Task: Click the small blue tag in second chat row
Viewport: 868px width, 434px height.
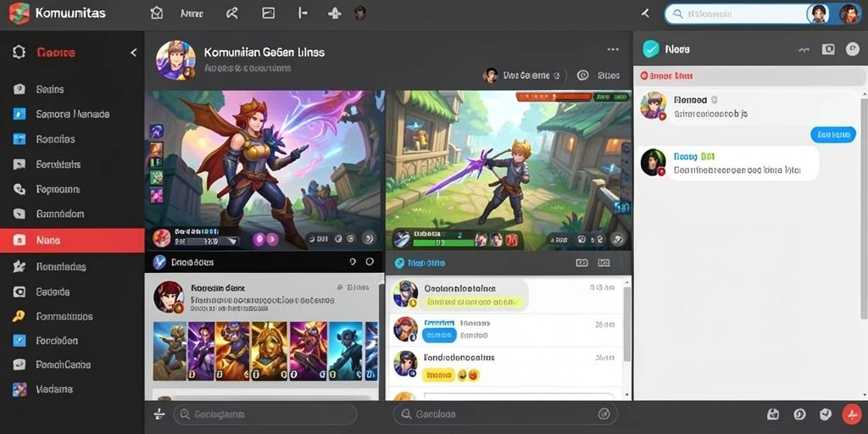Action: click(439, 335)
